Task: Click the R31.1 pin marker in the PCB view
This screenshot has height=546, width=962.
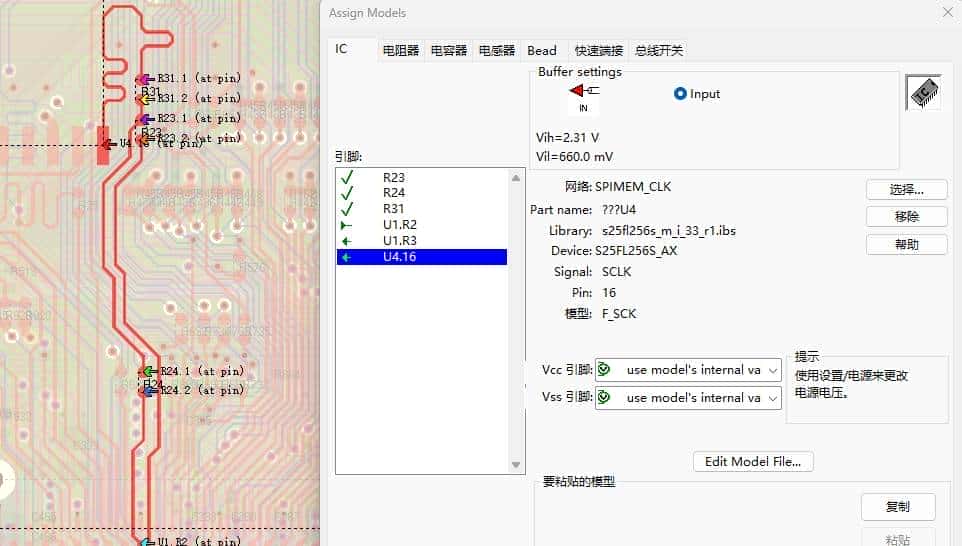Action: [x=145, y=79]
